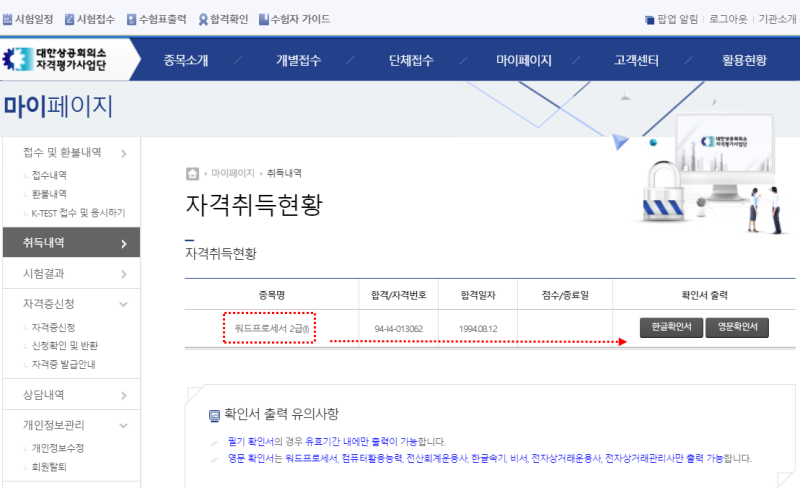Open the 마이페이지 main menu
The height and width of the screenshot is (488, 800).
click(524, 60)
